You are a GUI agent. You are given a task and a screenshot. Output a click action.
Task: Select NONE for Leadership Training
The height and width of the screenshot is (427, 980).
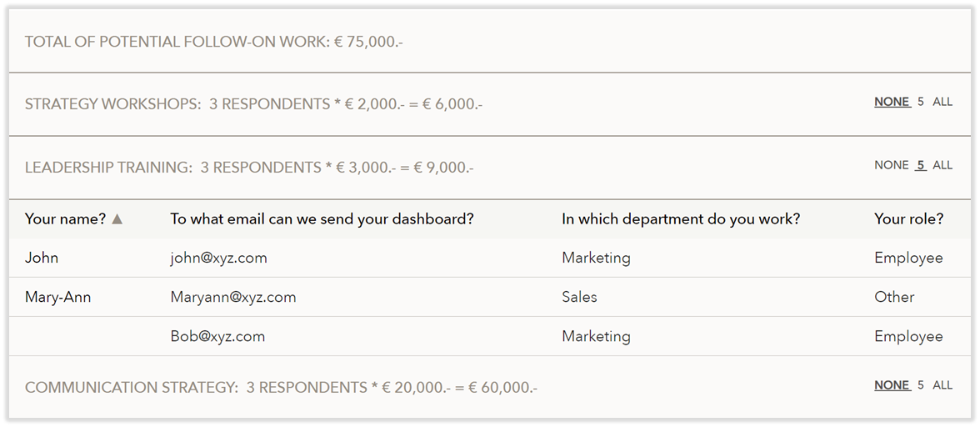point(892,165)
